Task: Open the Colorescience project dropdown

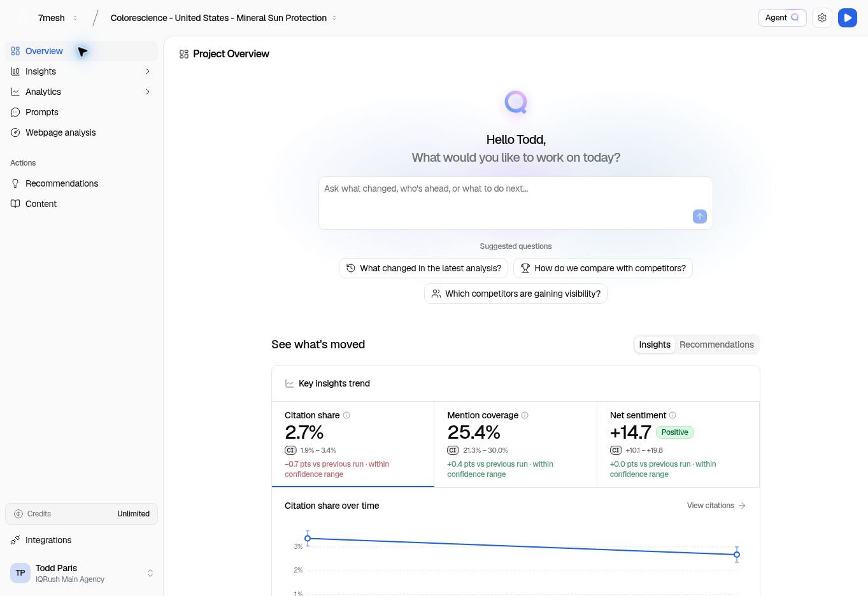Action: pos(334,18)
